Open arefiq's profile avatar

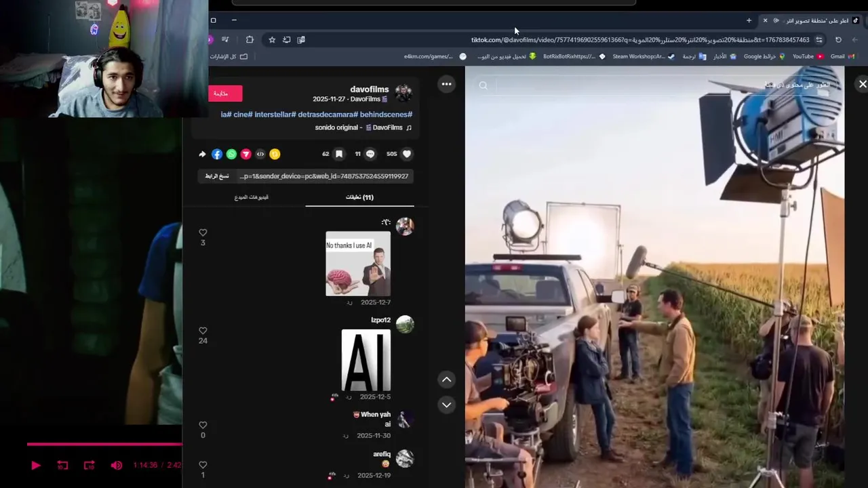405,458
